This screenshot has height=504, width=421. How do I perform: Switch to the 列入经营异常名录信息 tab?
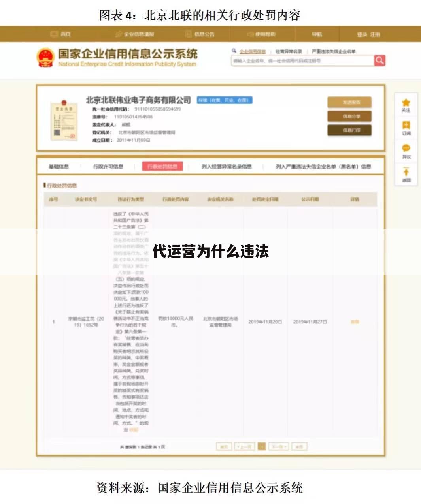(227, 167)
